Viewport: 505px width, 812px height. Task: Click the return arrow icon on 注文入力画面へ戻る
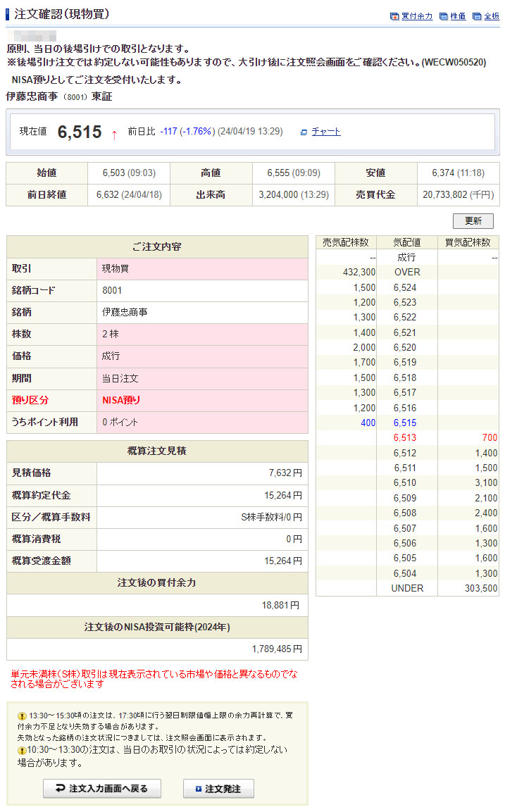click(x=60, y=789)
